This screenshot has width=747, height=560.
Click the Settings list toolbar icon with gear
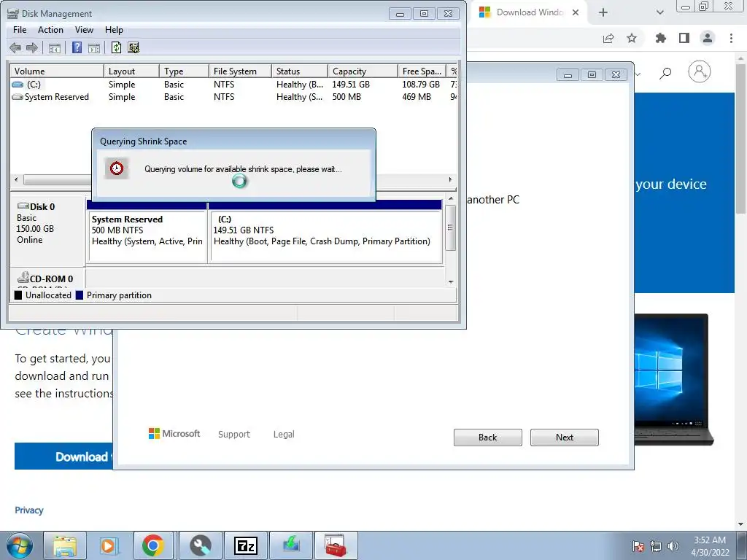coord(134,47)
